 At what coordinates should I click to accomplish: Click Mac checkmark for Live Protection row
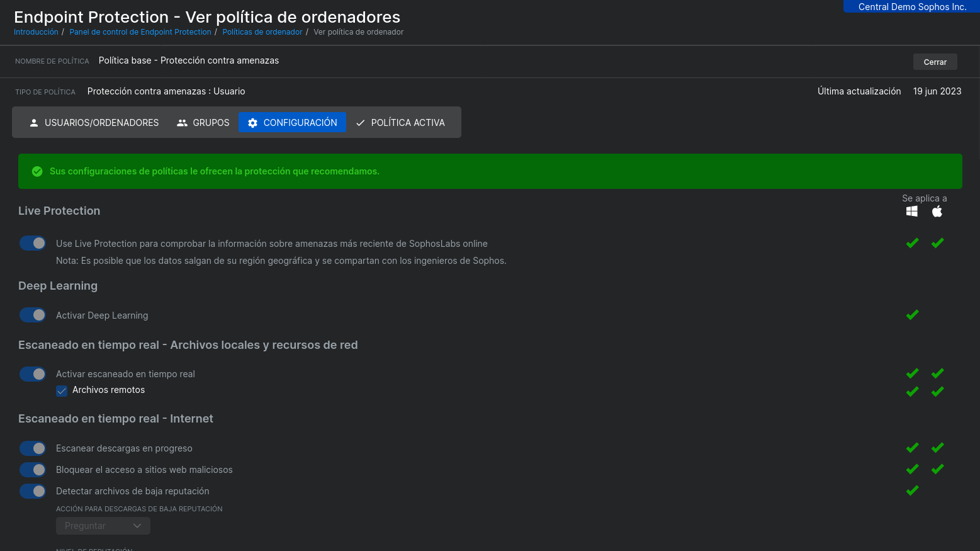pos(937,243)
